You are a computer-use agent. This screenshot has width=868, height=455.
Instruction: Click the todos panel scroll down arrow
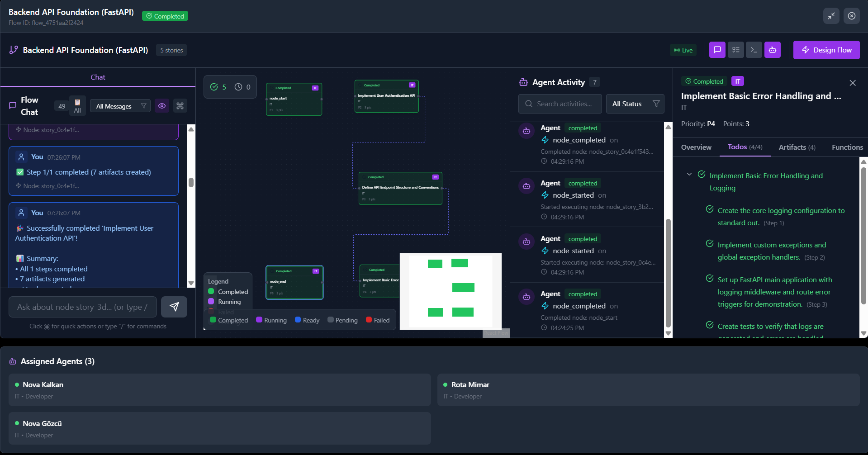[x=863, y=333]
